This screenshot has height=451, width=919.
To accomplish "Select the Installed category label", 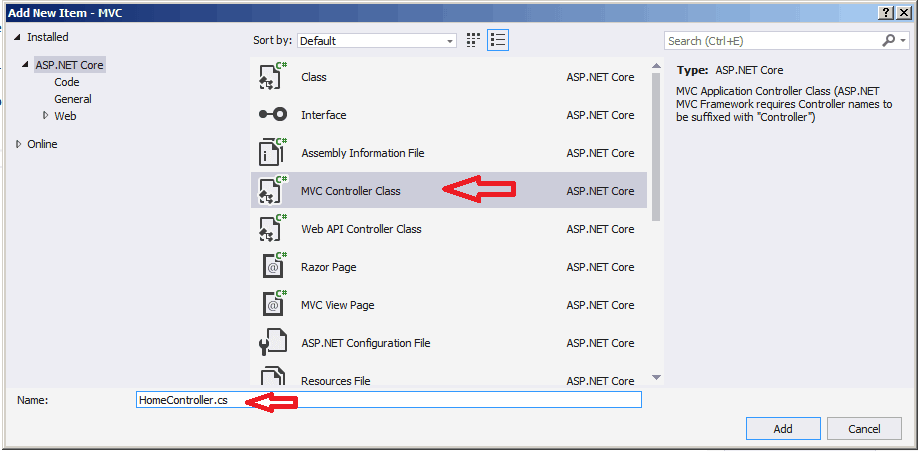I will [x=47, y=37].
